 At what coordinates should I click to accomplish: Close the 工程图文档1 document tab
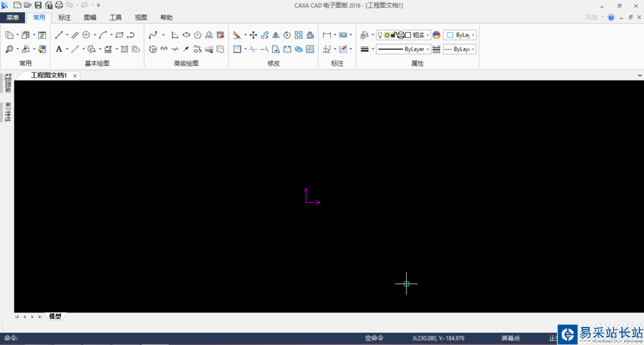75,75
